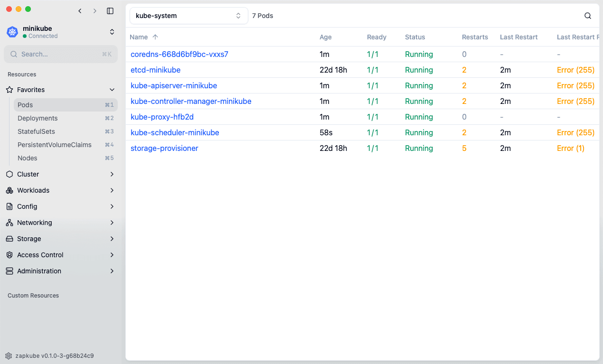
Task: Sort pods by the Ready column header
Action: click(x=377, y=37)
